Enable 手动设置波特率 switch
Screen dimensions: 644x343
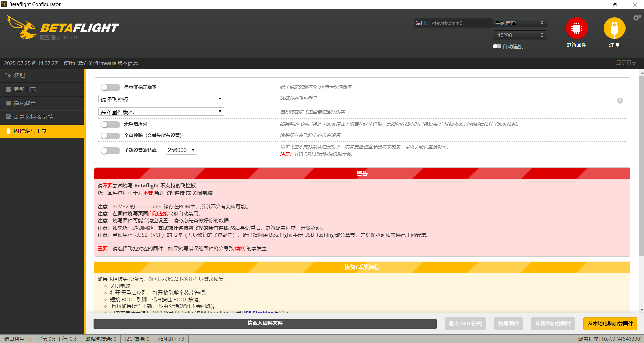coord(110,150)
